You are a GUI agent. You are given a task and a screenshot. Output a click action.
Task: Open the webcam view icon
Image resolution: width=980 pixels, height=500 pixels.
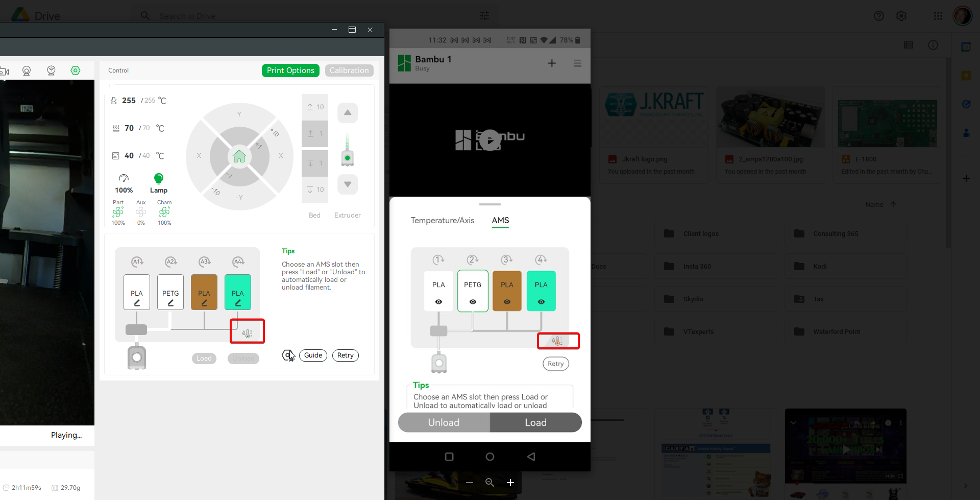(26, 71)
